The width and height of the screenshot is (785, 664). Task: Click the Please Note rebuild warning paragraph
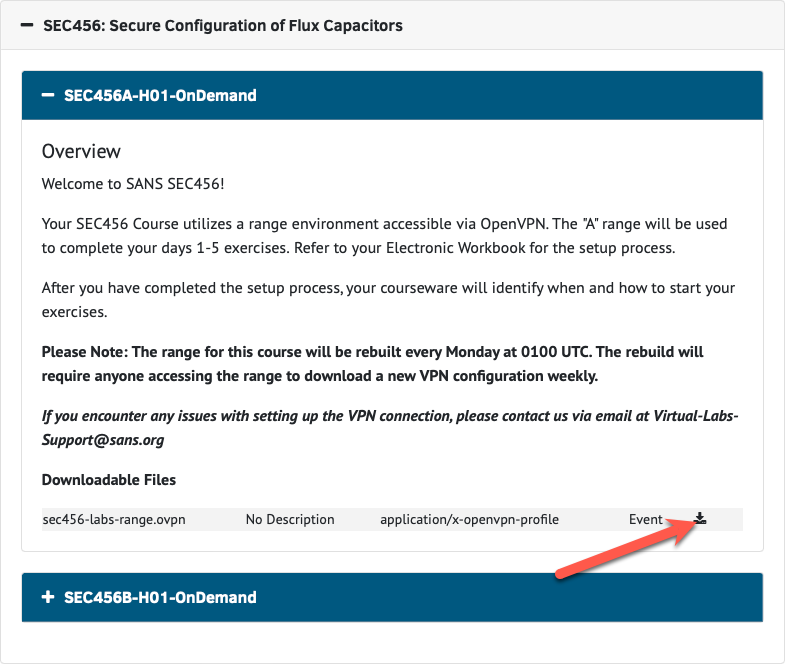[372, 364]
